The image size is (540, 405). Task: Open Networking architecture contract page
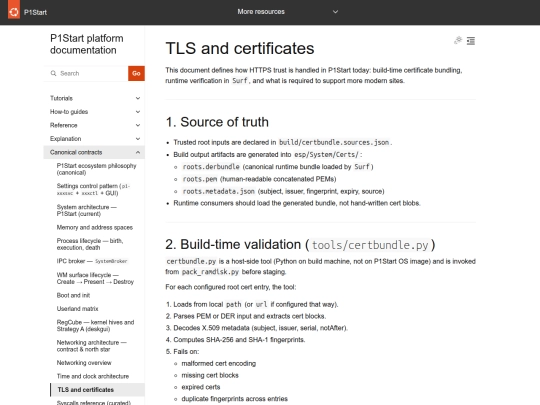coord(92,346)
